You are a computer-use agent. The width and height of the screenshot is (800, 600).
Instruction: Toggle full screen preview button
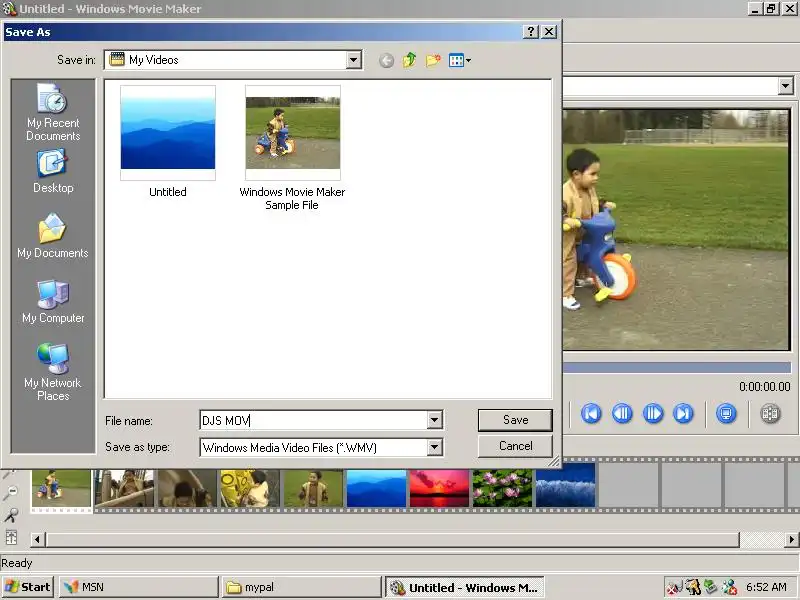[726, 413]
